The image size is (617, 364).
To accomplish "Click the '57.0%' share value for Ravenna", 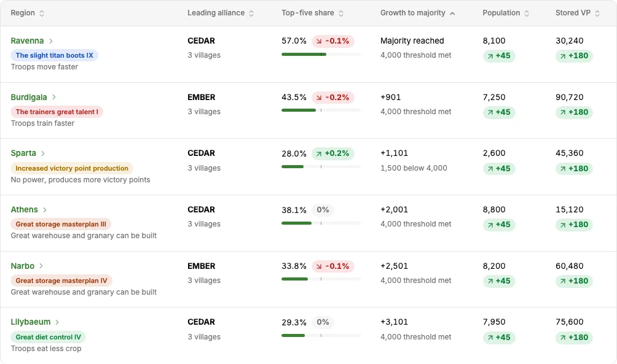I will (x=294, y=41).
